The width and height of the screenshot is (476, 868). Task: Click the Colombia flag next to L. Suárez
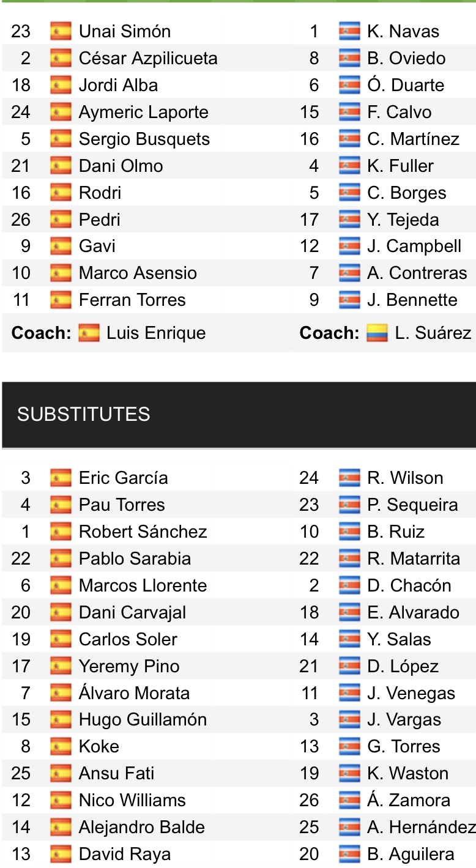[x=377, y=333]
